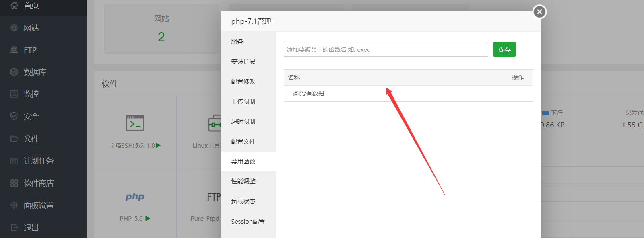This screenshot has width=644, height=238.
Task: Open the SSH terminal icon in 软件 panel
Action: [135, 123]
